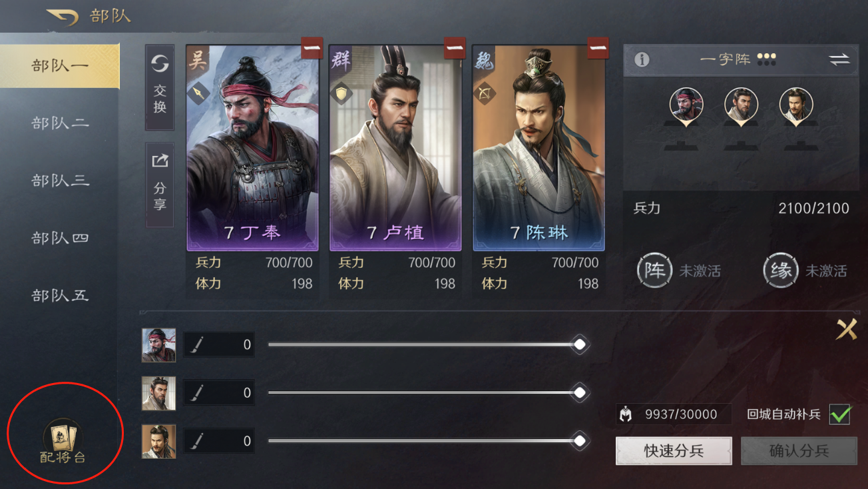Adjust 丁奉's troop slider handle

tap(580, 344)
